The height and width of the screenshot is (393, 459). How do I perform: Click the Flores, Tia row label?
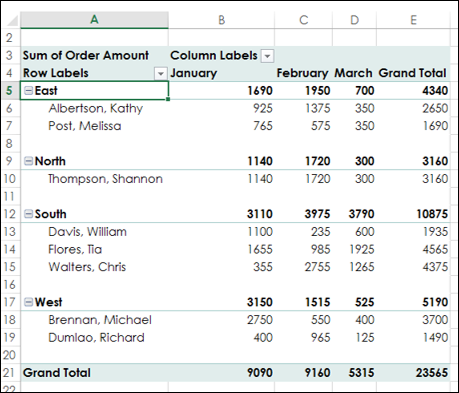coord(75,249)
